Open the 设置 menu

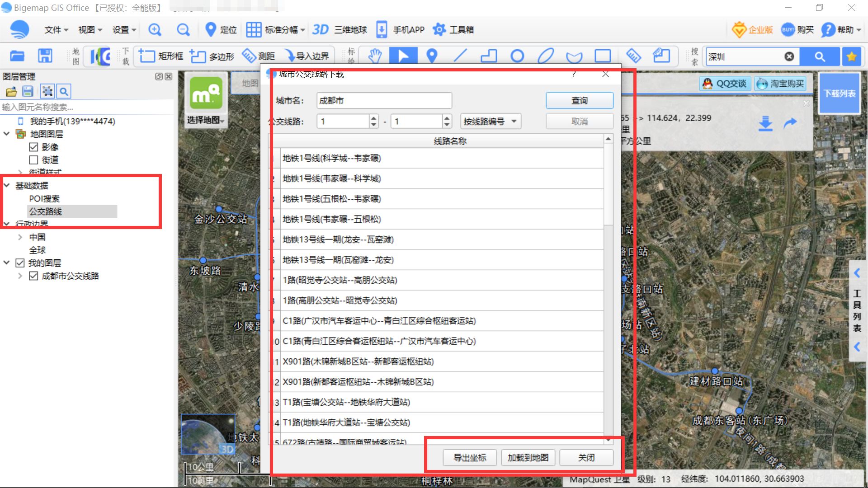coord(124,30)
